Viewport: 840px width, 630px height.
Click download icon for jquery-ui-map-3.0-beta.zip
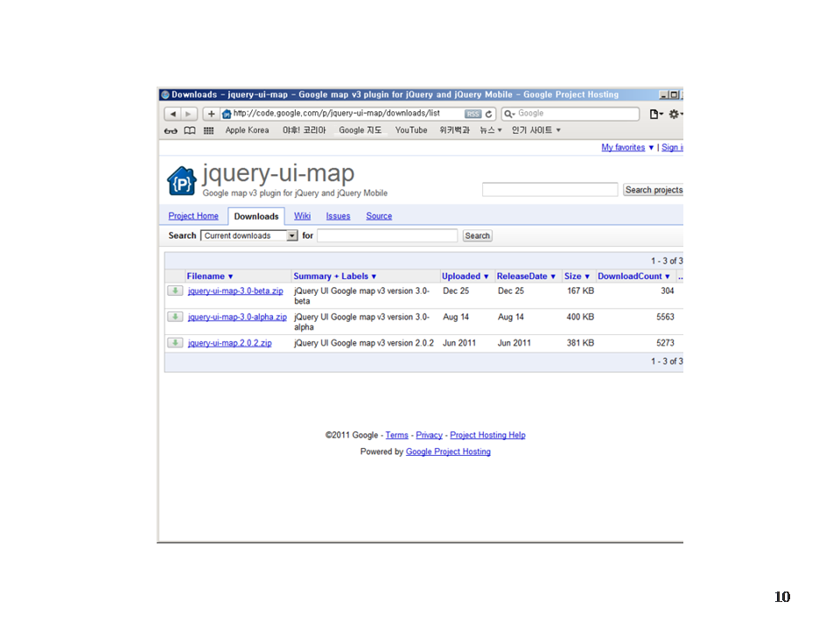pyautogui.click(x=175, y=290)
